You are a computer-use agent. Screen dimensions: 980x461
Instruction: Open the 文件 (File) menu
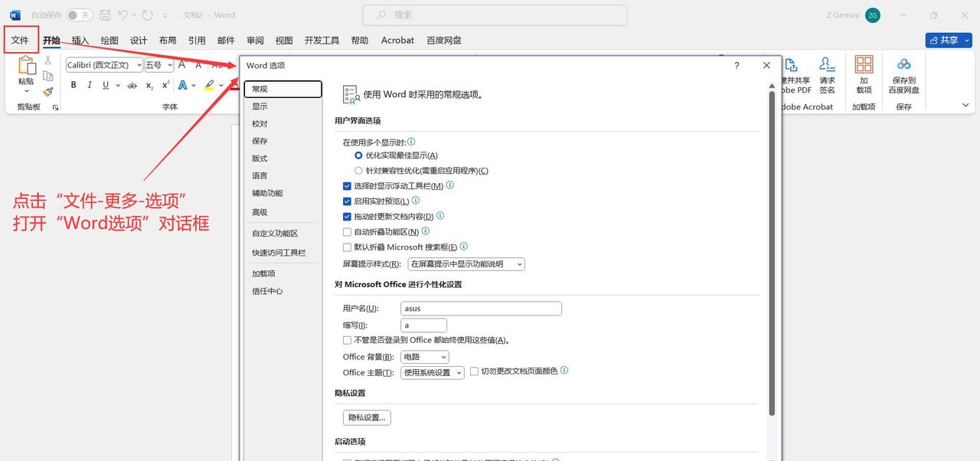[x=21, y=40]
